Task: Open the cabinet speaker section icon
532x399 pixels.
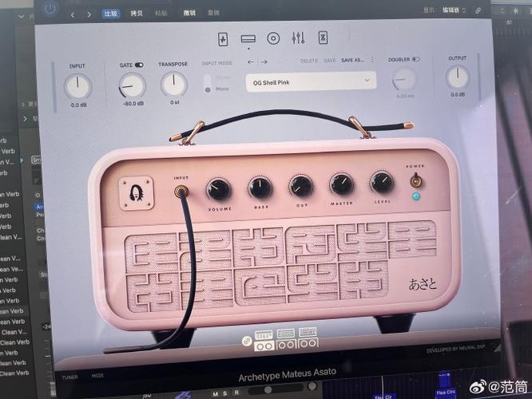Action: point(273,38)
